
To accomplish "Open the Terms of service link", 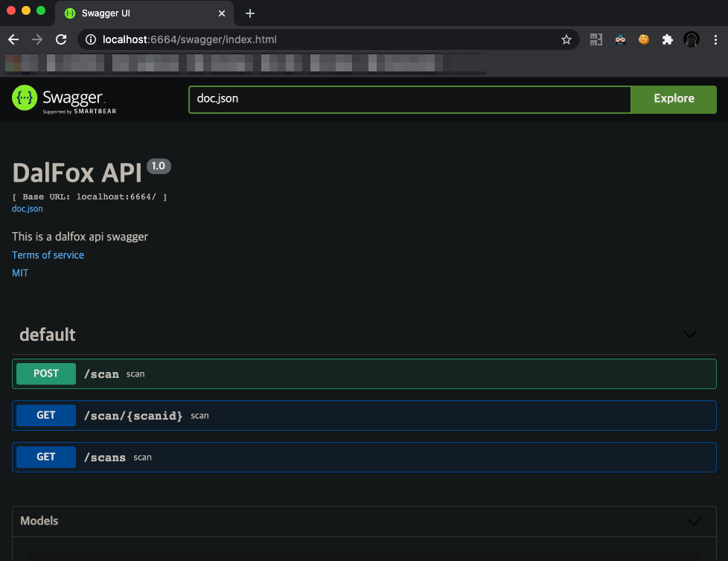I will point(48,255).
